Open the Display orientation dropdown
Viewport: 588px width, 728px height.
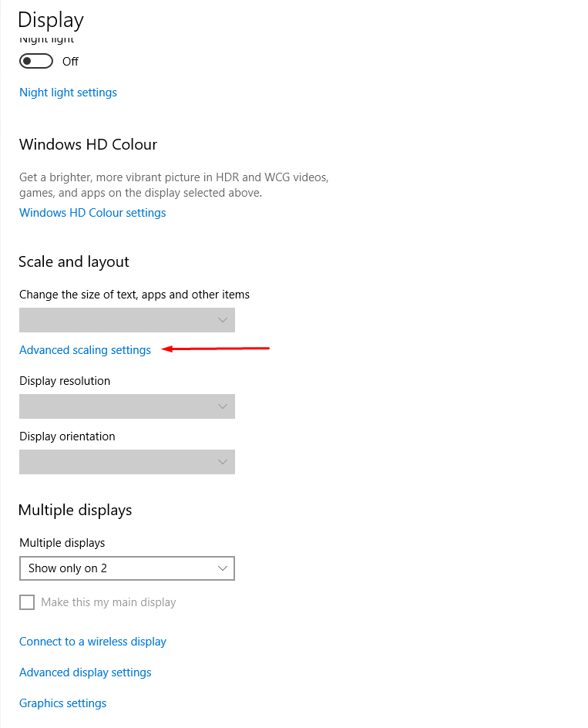pyautogui.click(x=127, y=462)
